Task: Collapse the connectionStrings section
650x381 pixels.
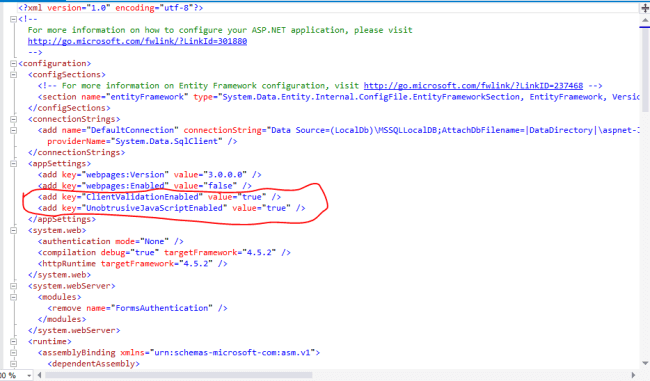Action: (x=13, y=119)
